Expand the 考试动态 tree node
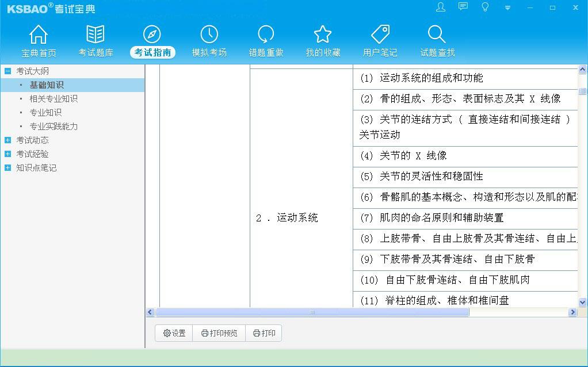Viewport: 588px width, 367px height. pyautogui.click(x=7, y=140)
